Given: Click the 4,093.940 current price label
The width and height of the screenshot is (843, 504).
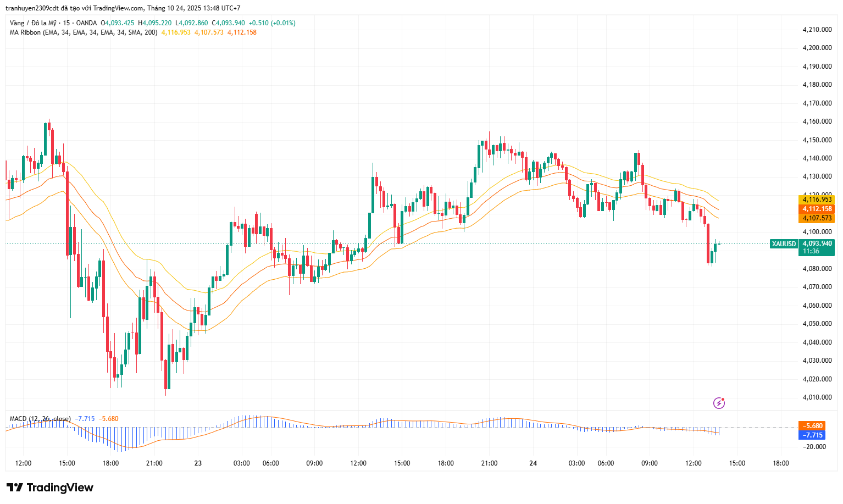Looking at the screenshot, I should tap(817, 243).
